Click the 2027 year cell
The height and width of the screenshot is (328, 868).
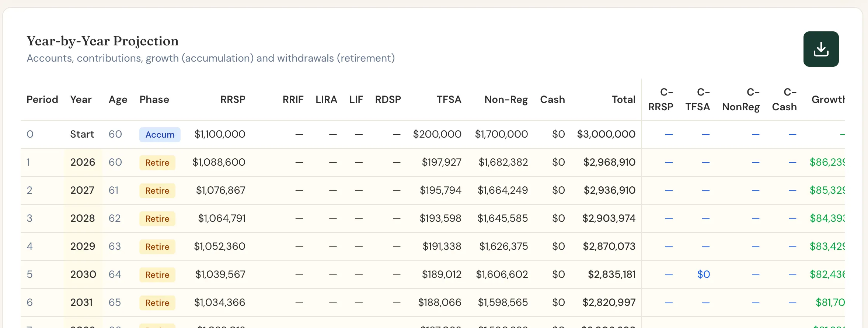point(82,190)
